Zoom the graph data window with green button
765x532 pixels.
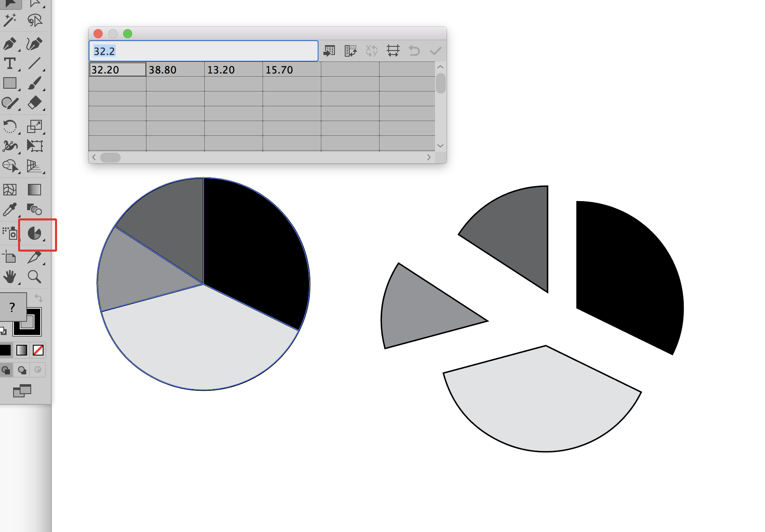128,34
